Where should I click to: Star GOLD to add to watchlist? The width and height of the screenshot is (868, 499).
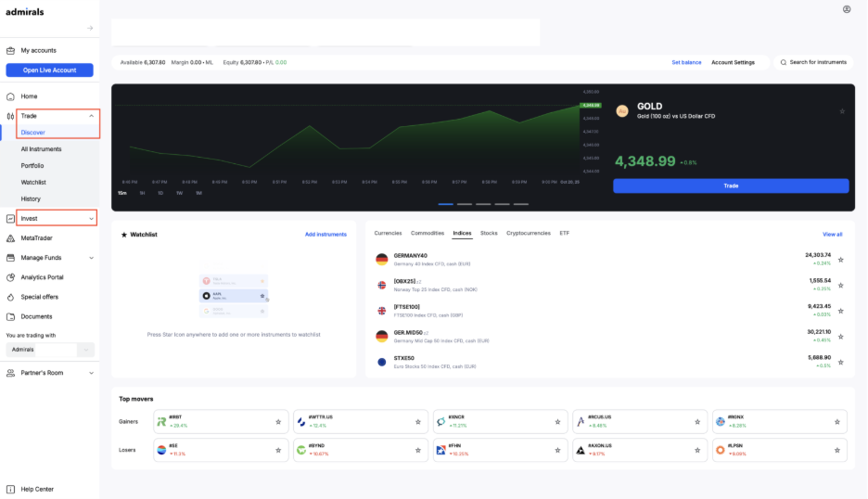842,111
